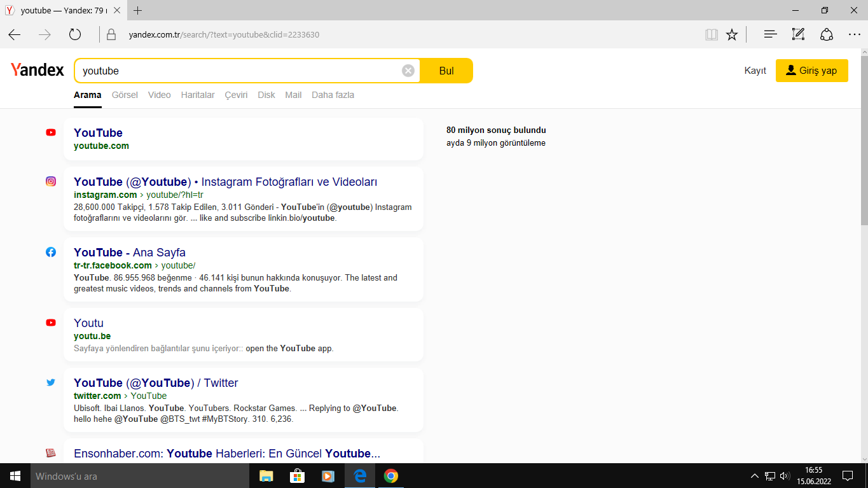
Task: Click the Giriş yap button
Action: click(x=812, y=71)
